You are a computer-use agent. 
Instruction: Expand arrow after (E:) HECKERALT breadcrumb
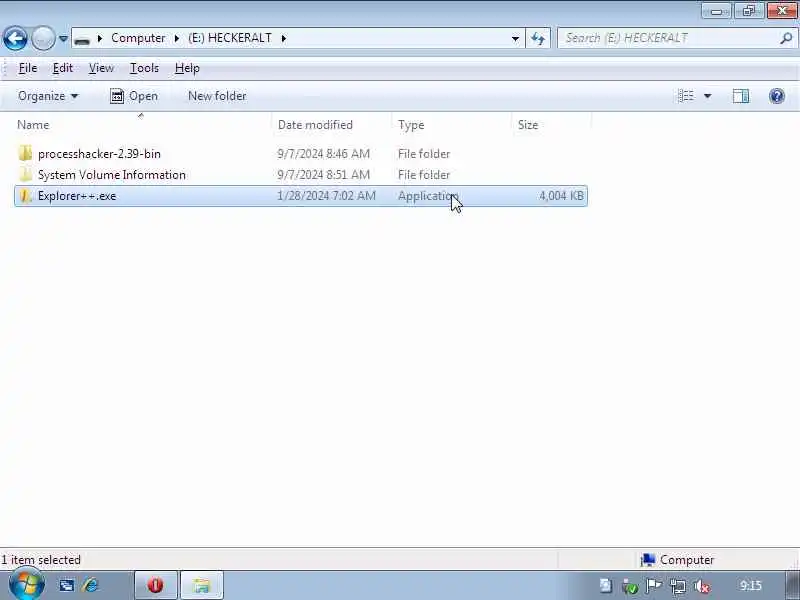[x=284, y=38]
